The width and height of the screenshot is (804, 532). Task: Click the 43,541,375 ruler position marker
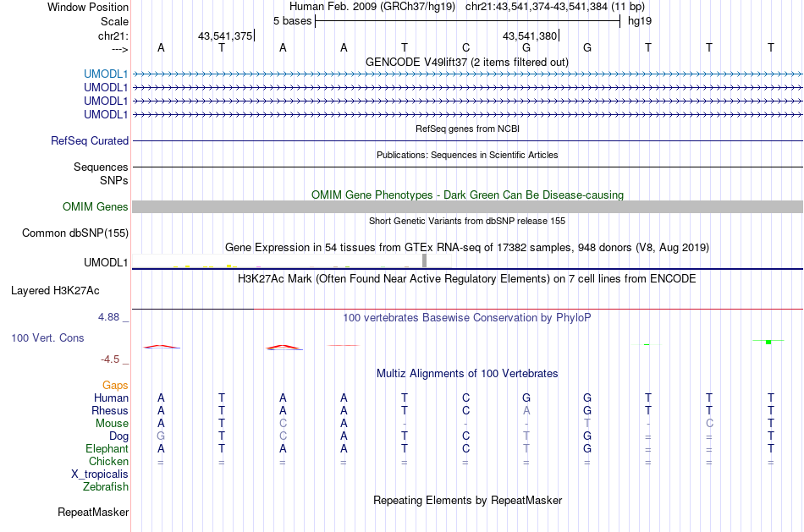(x=225, y=36)
